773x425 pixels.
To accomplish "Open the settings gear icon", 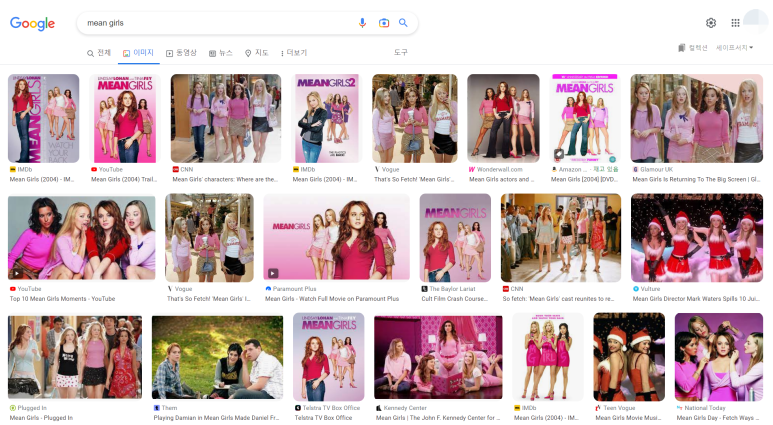I will point(711,23).
